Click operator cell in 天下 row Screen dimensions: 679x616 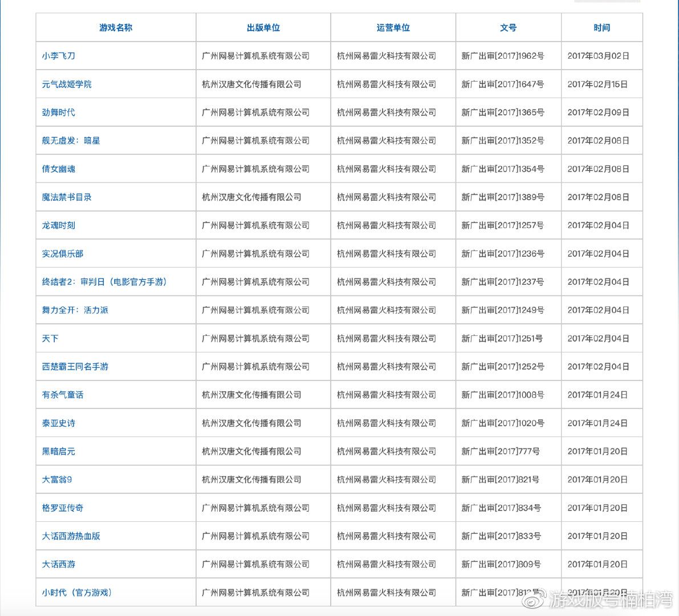pos(393,338)
